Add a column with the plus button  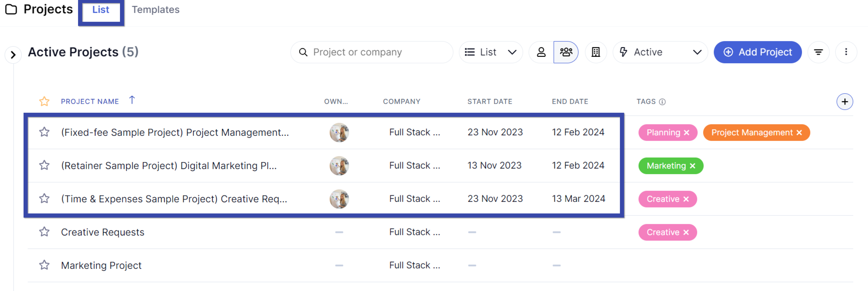pyautogui.click(x=844, y=102)
